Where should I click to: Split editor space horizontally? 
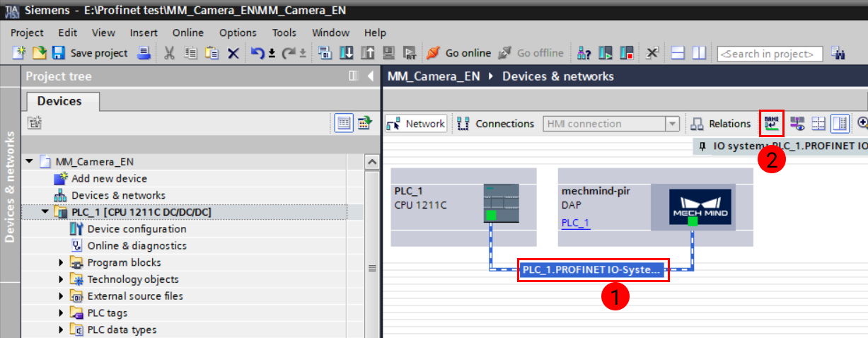(x=678, y=53)
